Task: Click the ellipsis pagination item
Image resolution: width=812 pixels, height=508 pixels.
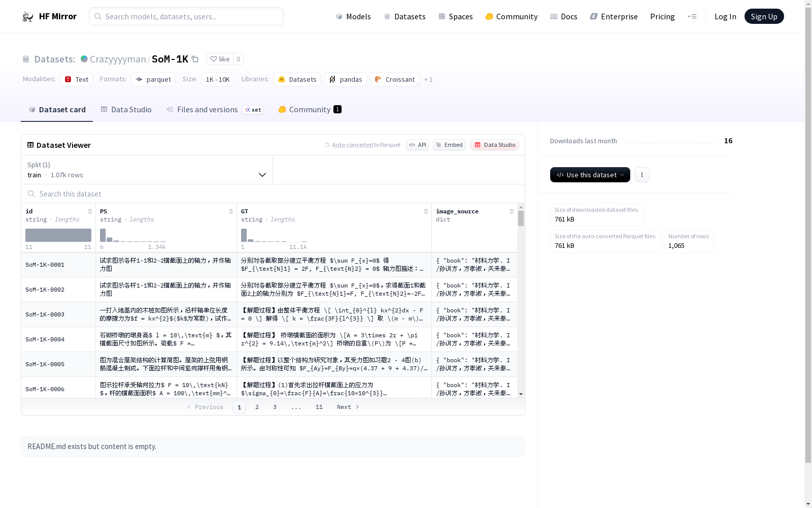Action: (x=296, y=407)
